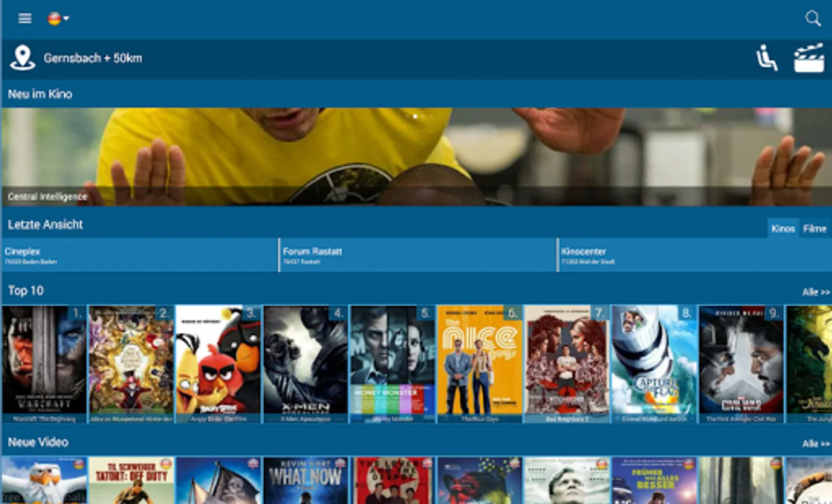This screenshot has height=504, width=832.
Task: Open the white eagle video thumbnail
Action: [x=44, y=480]
